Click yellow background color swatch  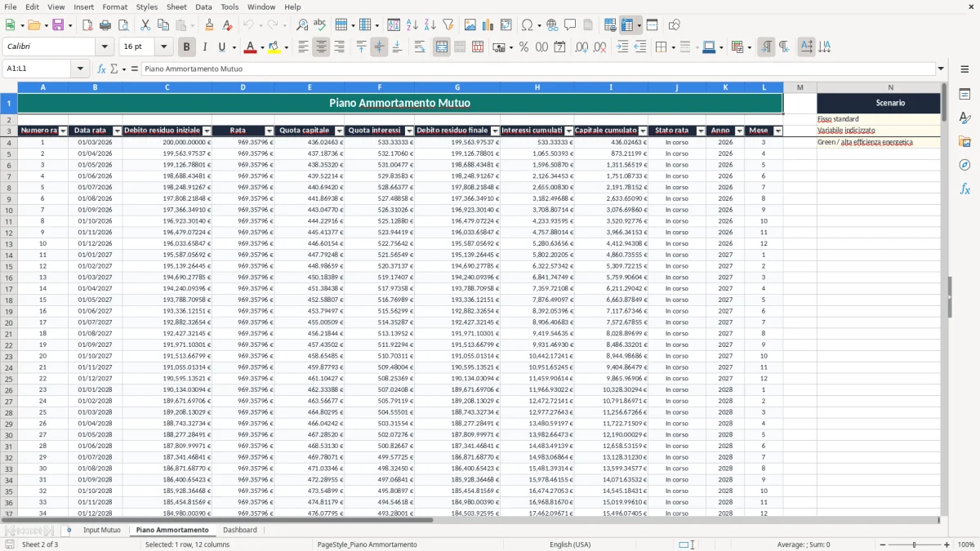click(x=274, y=47)
